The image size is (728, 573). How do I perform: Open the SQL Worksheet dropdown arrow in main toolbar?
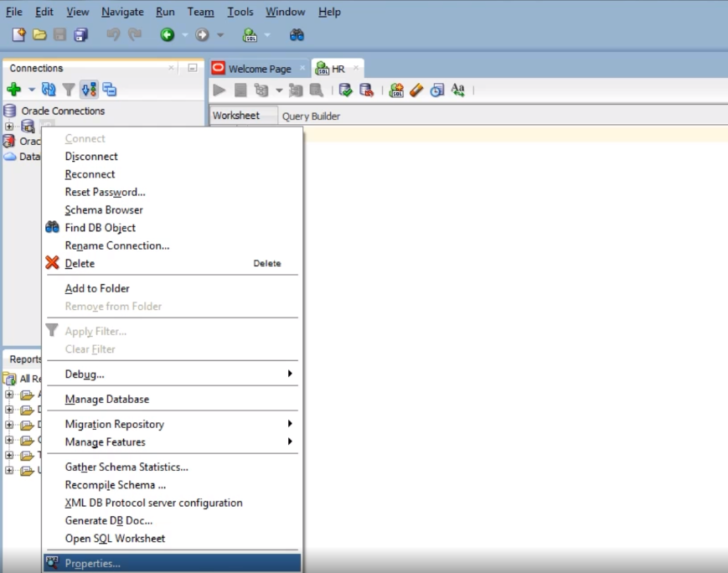pos(267,35)
